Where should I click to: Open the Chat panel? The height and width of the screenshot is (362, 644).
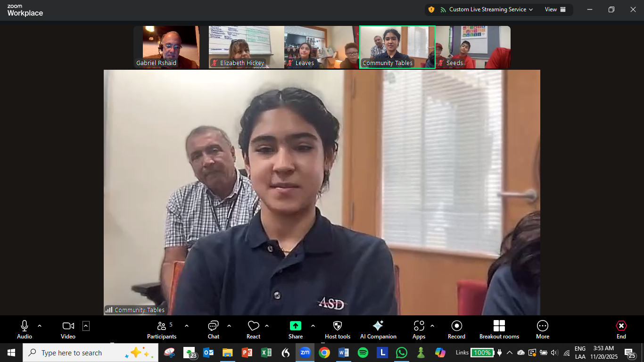coord(214,329)
